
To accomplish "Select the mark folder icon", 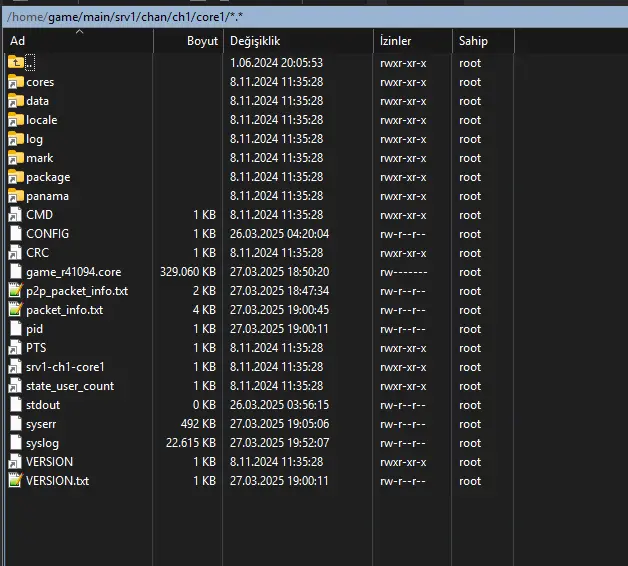I will coord(16,158).
